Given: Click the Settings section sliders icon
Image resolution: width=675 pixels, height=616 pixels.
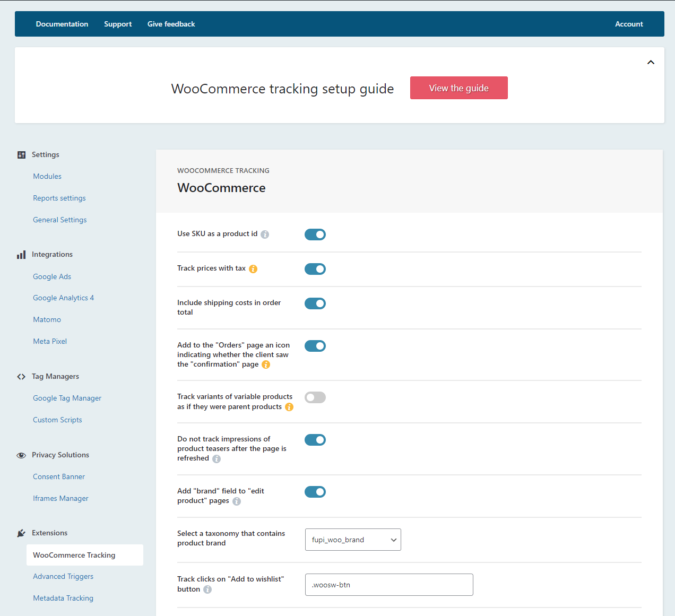Looking at the screenshot, I should click(21, 155).
